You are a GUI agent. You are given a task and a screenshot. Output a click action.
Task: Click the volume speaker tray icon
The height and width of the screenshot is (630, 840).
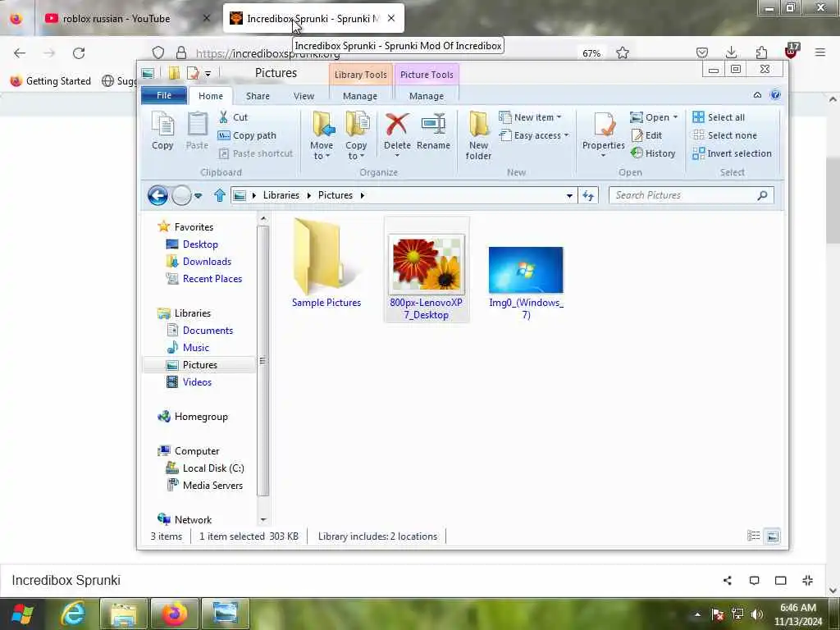coord(757,614)
